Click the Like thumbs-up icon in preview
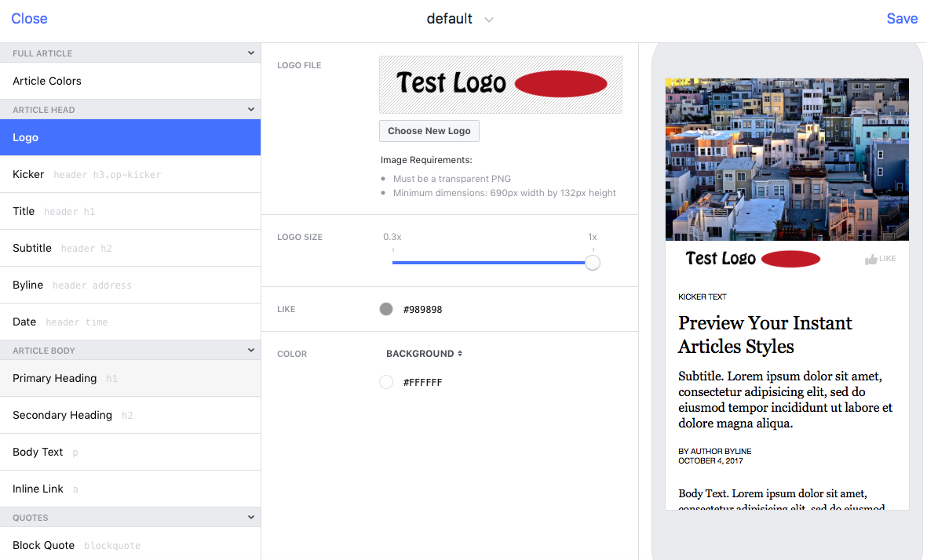Viewport: 927px width, 560px height. [870, 260]
